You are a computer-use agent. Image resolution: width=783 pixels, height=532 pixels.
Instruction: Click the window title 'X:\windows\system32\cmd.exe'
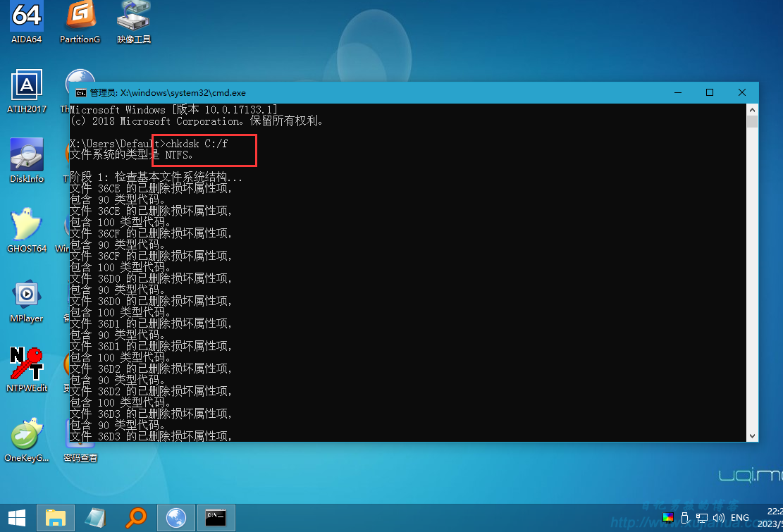[183, 93]
